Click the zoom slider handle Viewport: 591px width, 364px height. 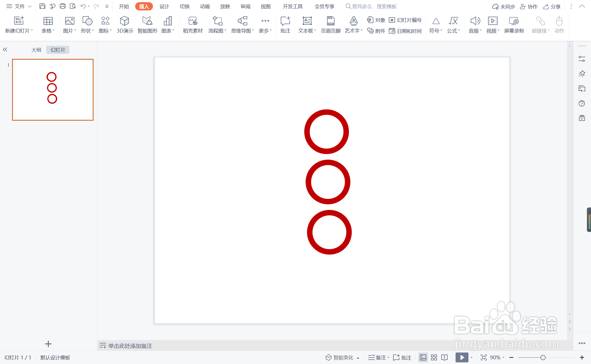pos(543,357)
